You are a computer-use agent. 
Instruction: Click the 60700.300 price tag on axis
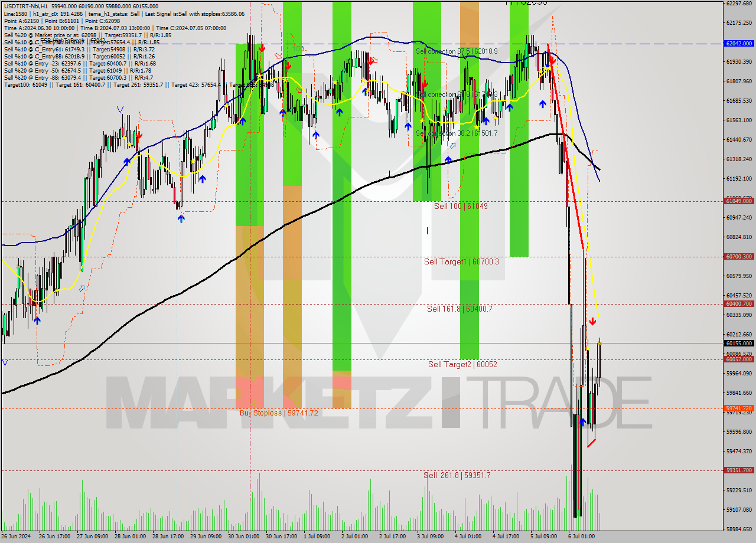(x=738, y=257)
